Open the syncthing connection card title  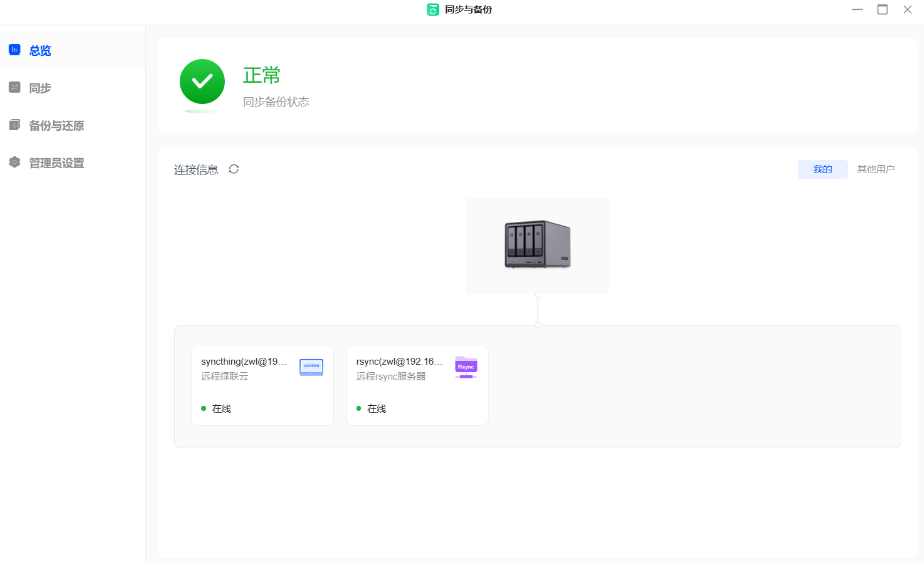[x=244, y=361]
